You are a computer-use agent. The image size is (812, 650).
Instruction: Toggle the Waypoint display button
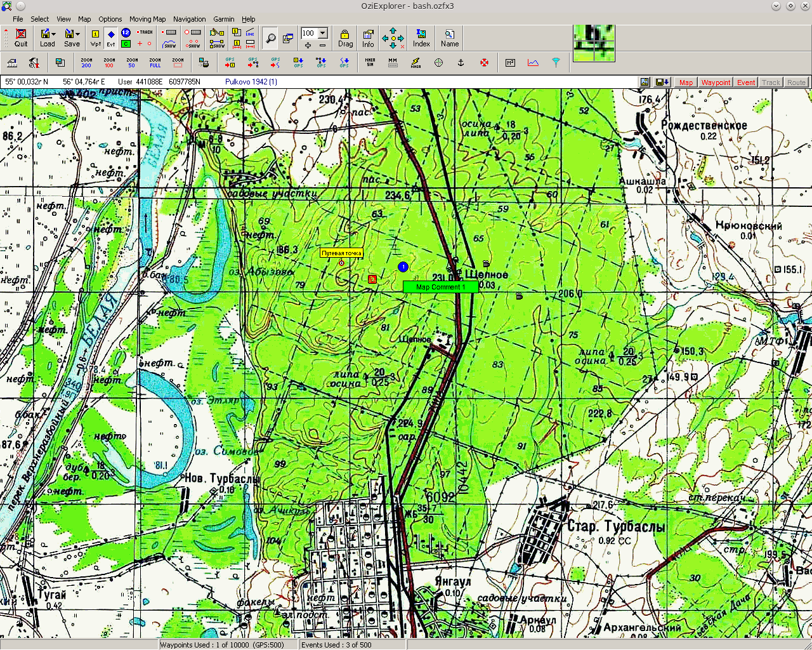tap(716, 83)
